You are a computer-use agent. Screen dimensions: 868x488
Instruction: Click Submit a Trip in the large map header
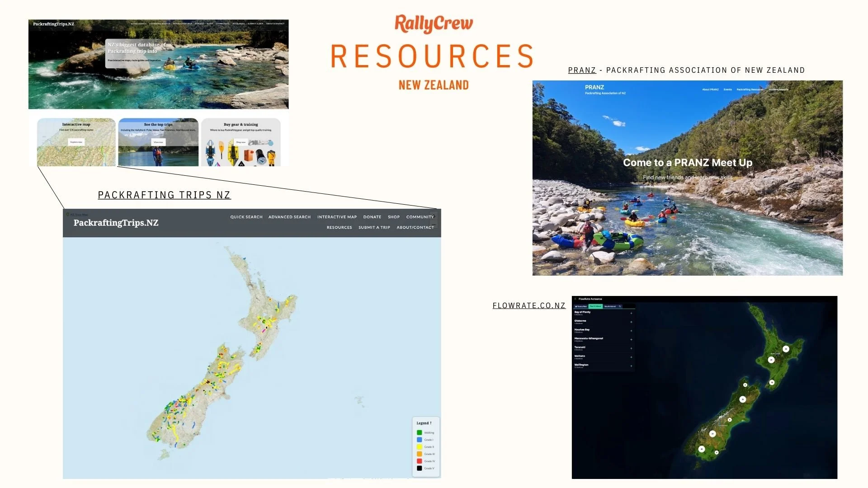(374, 227)
